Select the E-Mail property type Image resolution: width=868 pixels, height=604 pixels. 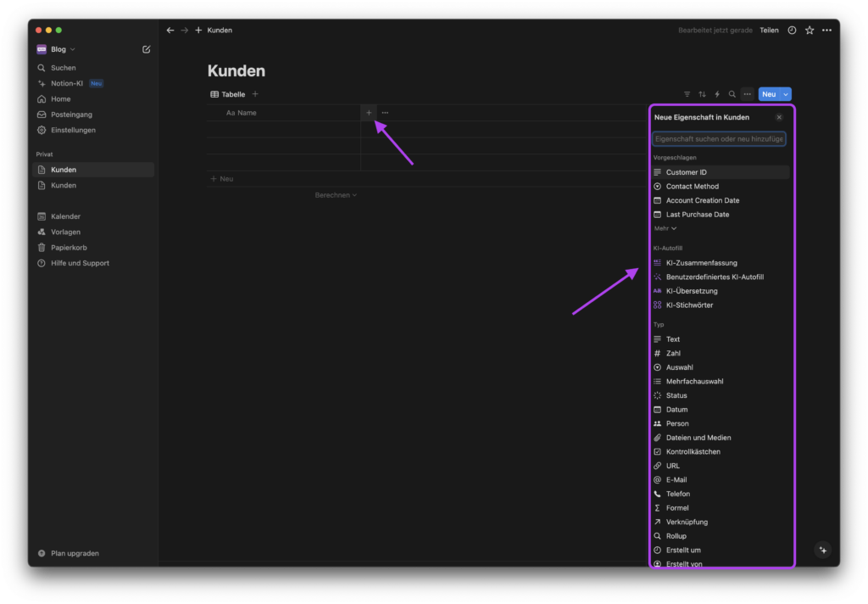pyautogui.click(x=721, y=480)
